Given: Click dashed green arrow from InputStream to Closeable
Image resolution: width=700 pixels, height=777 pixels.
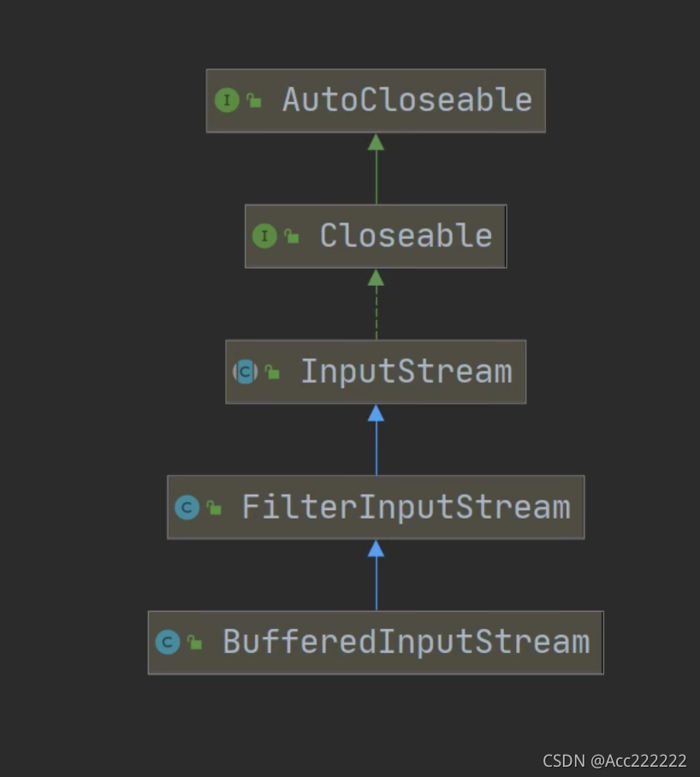Looking at the screenshot, I should [x=376, y=305].
